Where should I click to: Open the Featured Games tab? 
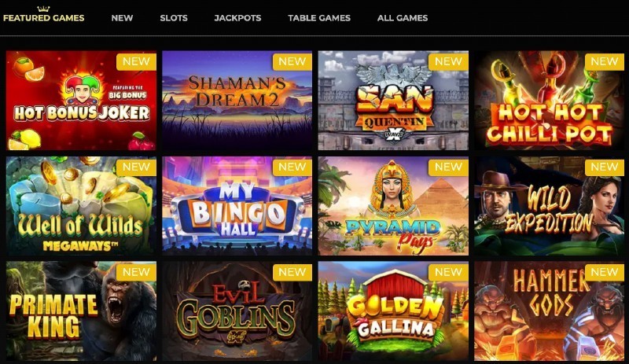(44, 18)
